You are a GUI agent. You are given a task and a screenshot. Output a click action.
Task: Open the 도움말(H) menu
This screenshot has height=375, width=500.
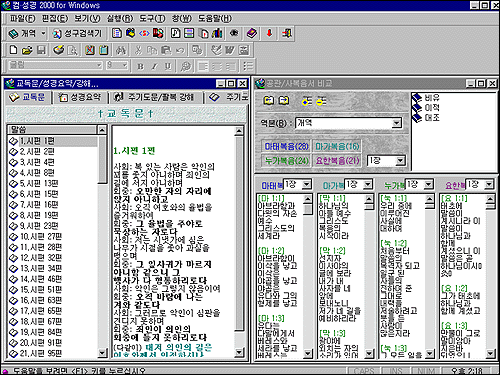coord(215,18)
